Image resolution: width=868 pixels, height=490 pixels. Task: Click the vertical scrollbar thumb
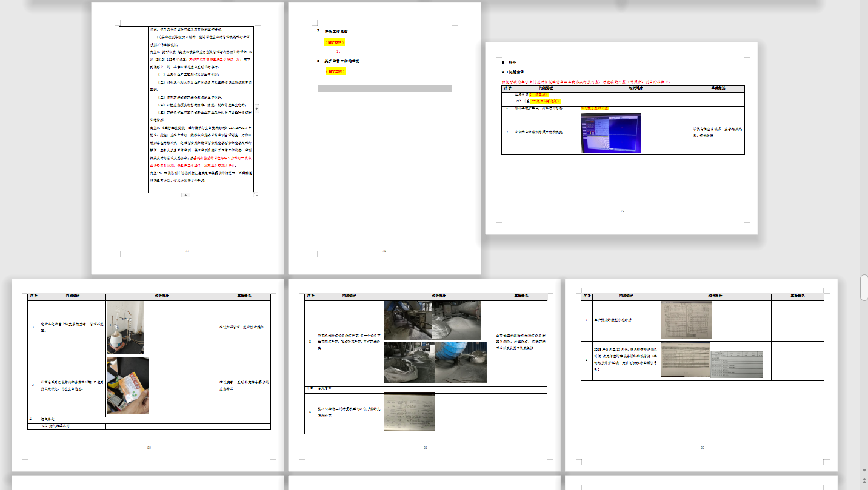point(864,287)
